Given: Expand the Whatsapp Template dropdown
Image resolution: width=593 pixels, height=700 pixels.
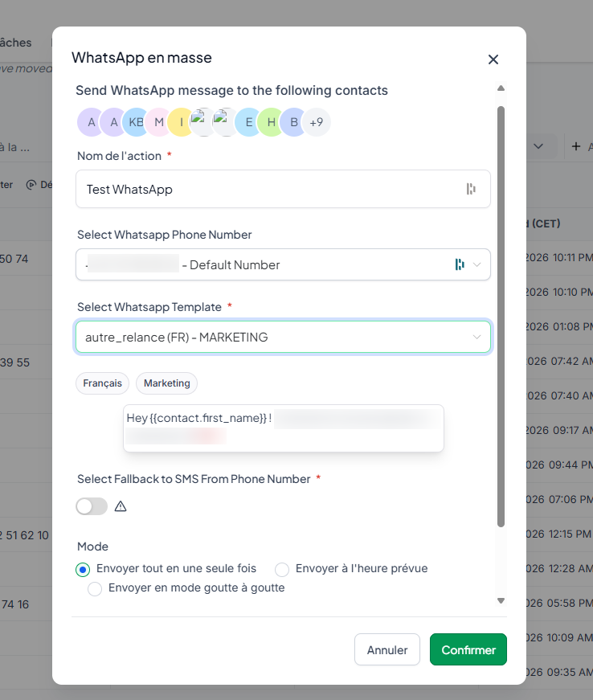Looking at the screenshot, I should click(x=283, y=337).
